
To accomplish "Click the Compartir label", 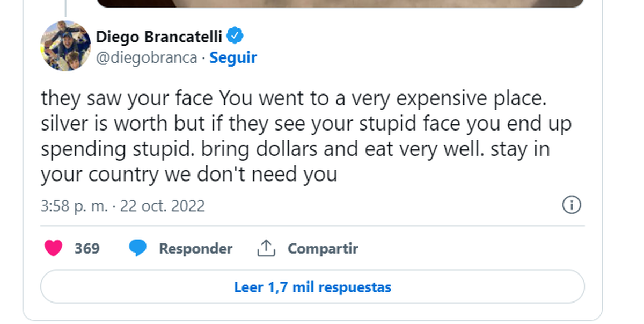I will 323,249.
